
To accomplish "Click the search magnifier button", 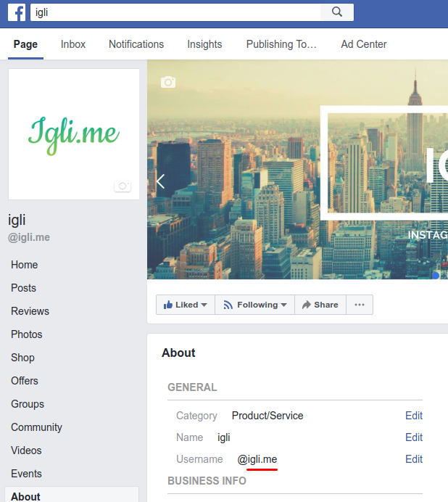I will pyautogui.click(x=337, y=12).
